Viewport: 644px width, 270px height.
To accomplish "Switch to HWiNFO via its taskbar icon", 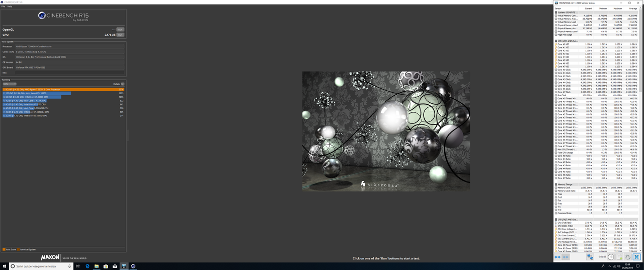I will point(124,266).
